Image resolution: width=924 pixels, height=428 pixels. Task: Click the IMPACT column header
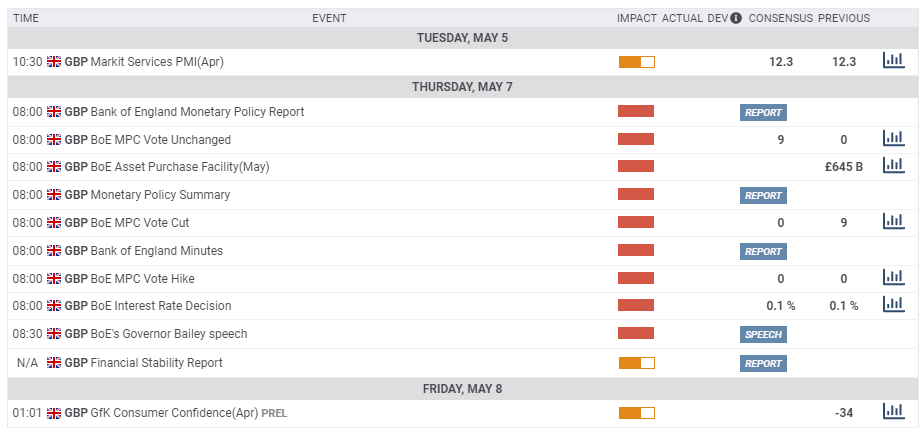pos(636,18)
